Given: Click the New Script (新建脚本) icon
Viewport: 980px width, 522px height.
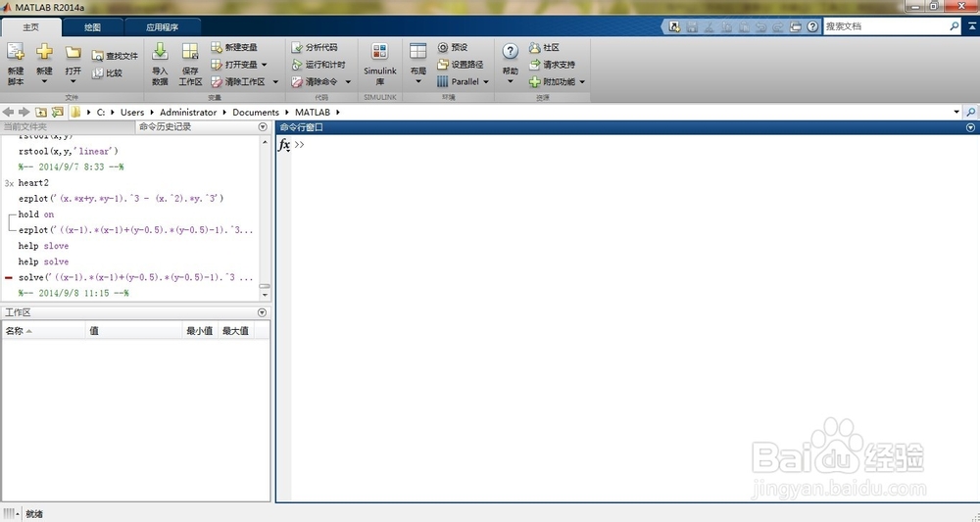Looking at the screenshot, I should (x=15, y=52).
